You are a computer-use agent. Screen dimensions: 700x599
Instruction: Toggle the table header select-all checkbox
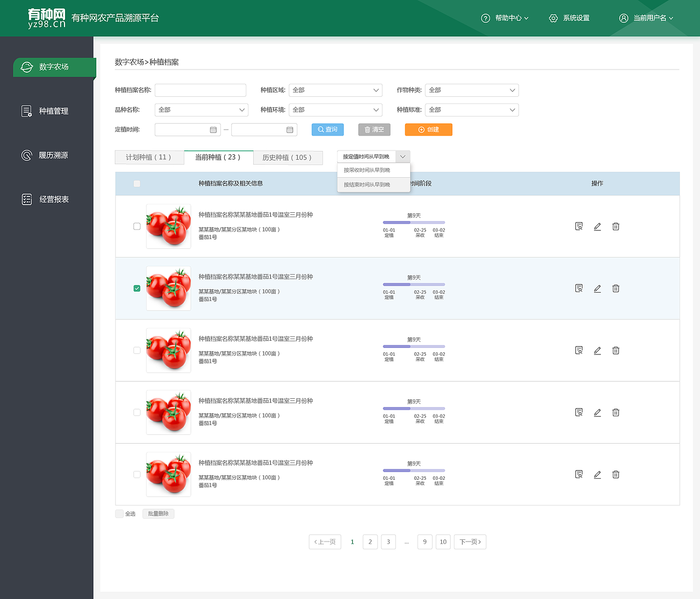click(x=137, y=184)
